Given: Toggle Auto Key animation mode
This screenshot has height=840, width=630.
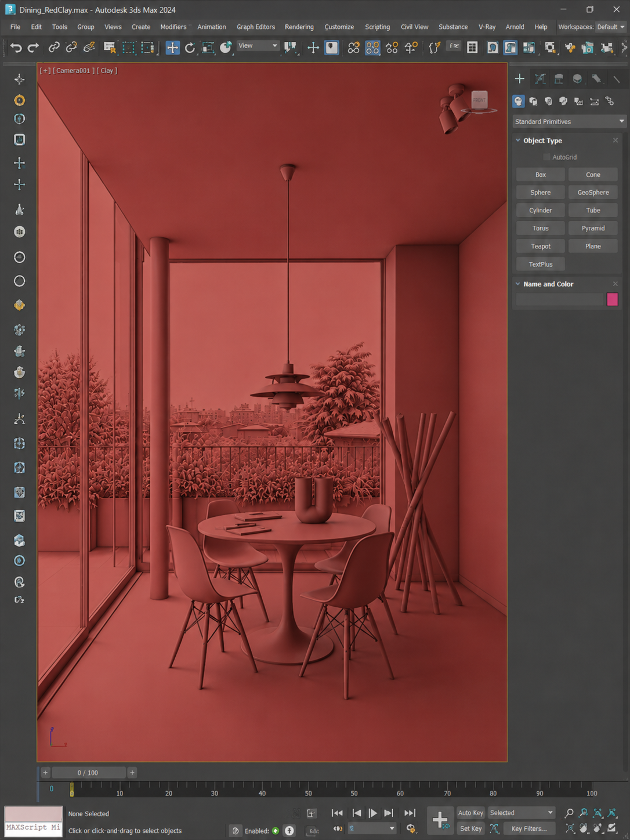Looking at the screenshot, I should point(470,813).
